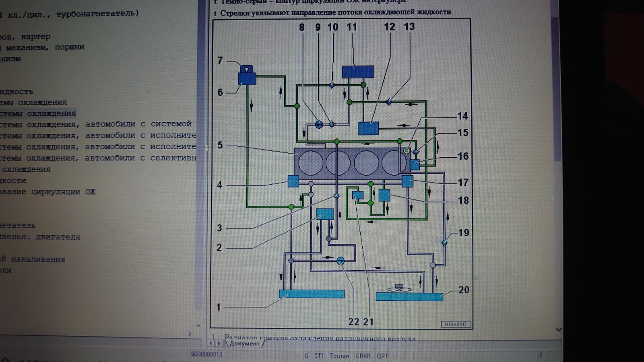Click the diagram callout number 19

click(464, 232)
